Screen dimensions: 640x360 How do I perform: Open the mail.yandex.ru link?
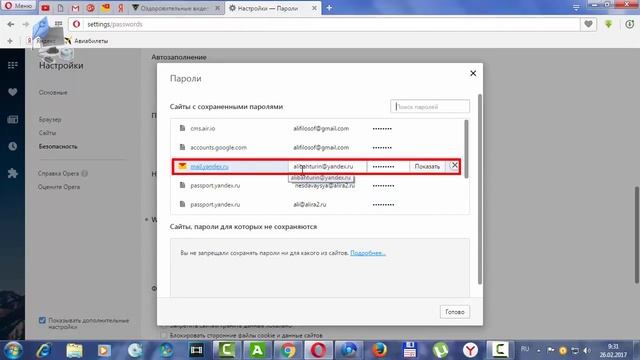[209, 167]
